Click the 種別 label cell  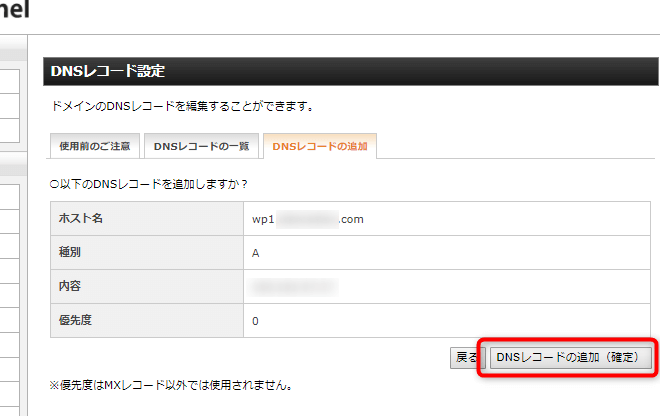tap(146, 253)
